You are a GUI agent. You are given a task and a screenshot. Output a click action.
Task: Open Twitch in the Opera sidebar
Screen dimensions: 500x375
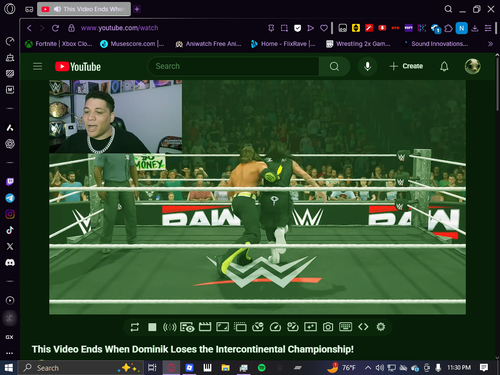point(10,182)
